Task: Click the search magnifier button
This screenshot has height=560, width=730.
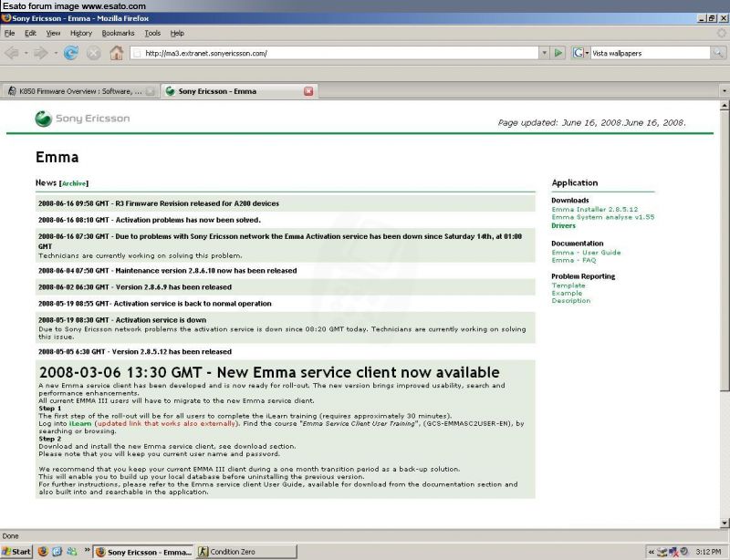Action: click(x=718, y=53)
